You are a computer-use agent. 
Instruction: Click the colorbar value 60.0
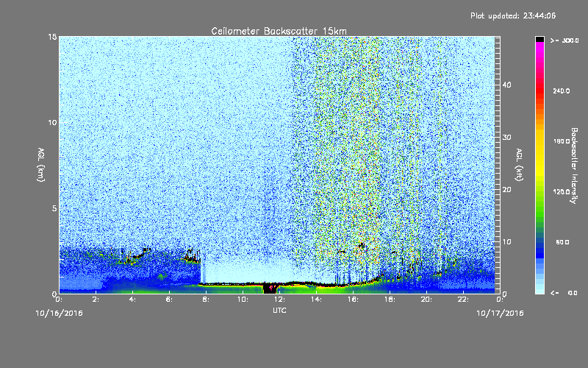coord(562,242)
